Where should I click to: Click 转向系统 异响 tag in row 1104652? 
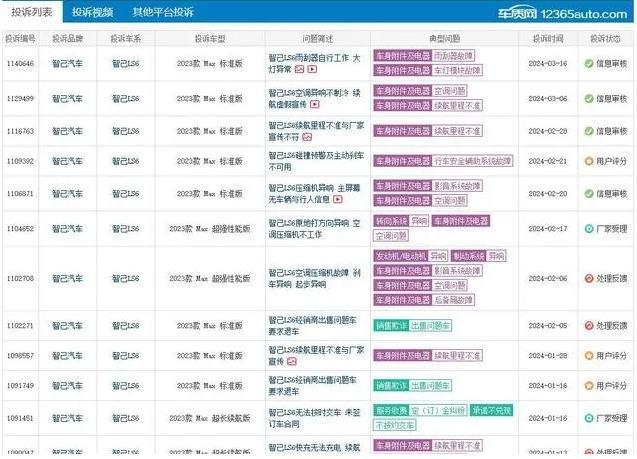[x=401, y=221]
